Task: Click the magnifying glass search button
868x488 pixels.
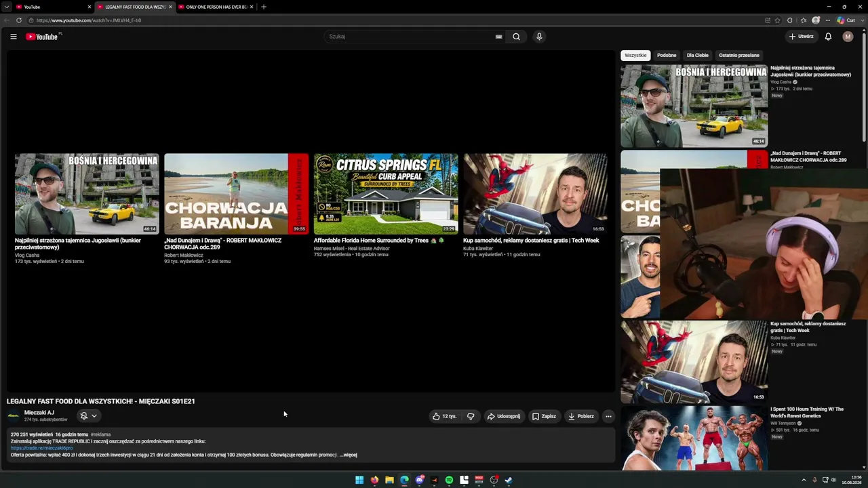Action: [x=516, y=37]
